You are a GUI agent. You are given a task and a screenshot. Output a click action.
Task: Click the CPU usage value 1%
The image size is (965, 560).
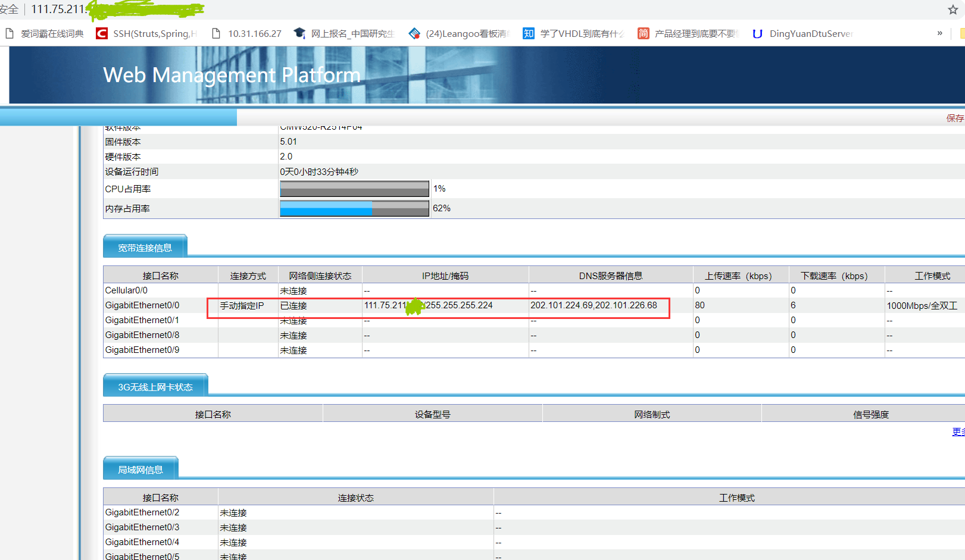click(439, 189)
